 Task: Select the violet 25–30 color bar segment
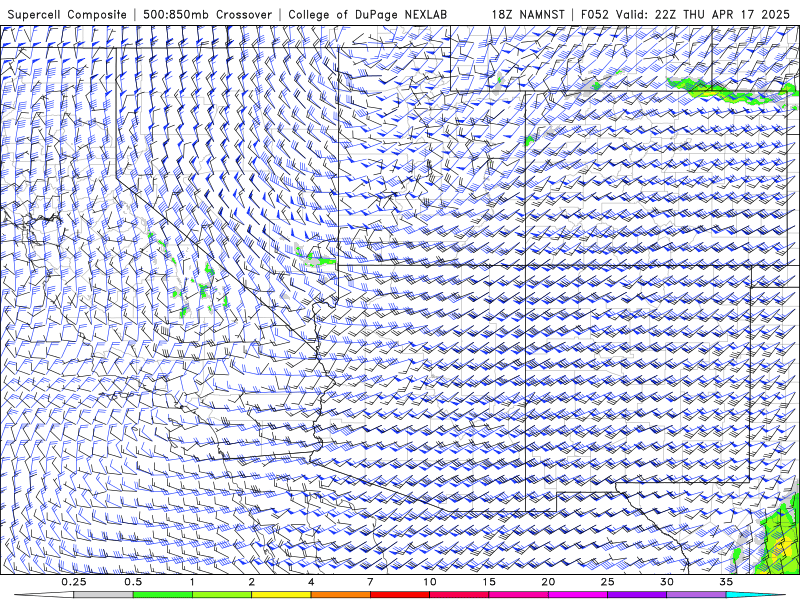click(x=637, y=595)
